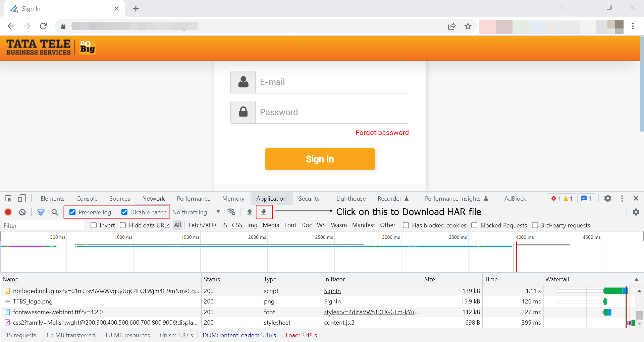Click the red record network log button
Screen dimensions: 644x342
[8, 212]
